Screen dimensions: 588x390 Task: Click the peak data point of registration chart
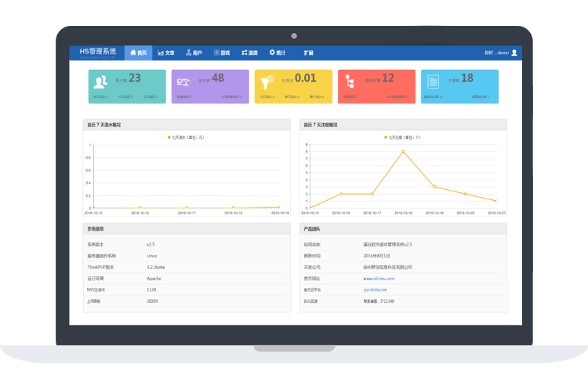pos(404,151)
